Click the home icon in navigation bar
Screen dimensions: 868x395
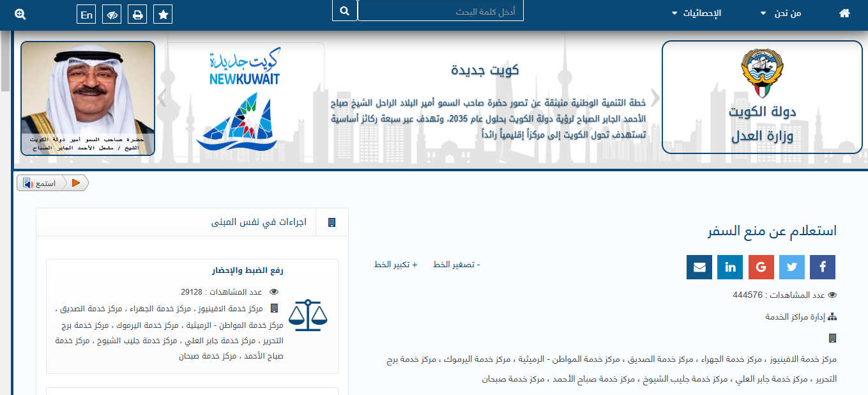(844, 13)
